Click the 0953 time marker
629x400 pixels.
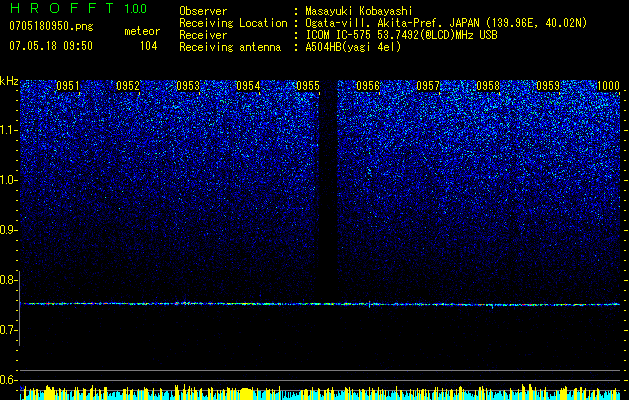click(188, 86)
